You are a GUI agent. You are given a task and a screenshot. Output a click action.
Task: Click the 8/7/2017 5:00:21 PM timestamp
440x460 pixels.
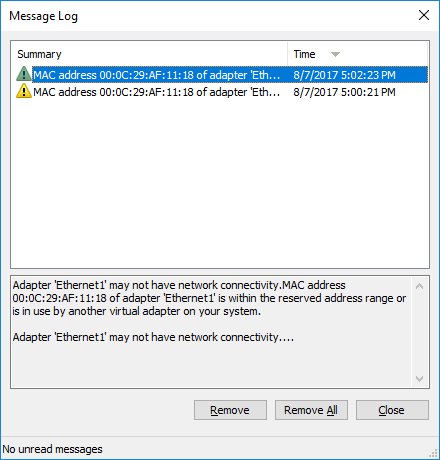pos(344,92)
